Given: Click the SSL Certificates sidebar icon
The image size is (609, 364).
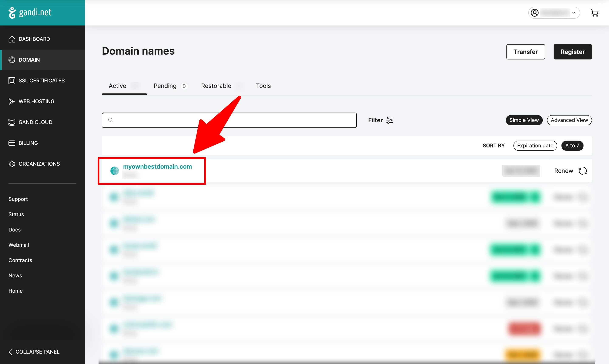Looking at the screenshot, I should point(12,81).
